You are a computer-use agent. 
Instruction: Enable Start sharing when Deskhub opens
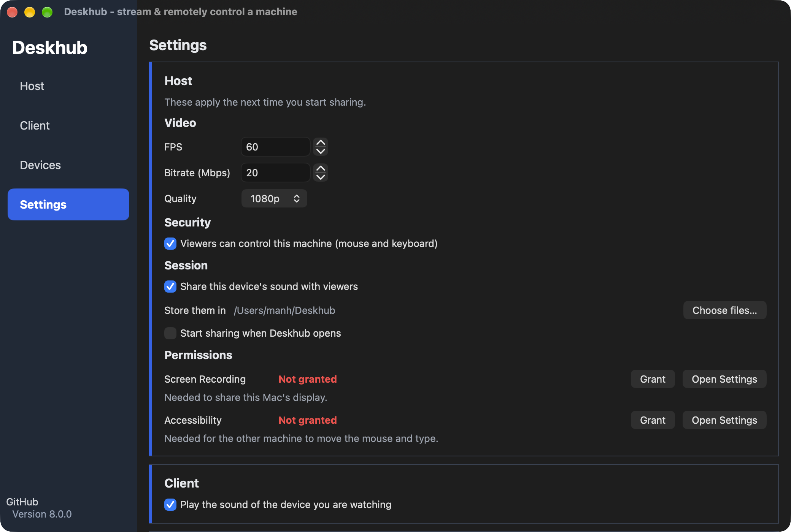[170, 333]
